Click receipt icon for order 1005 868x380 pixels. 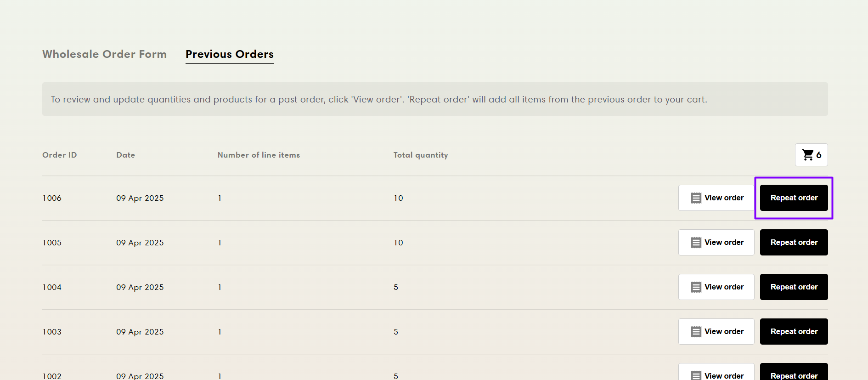696,243
